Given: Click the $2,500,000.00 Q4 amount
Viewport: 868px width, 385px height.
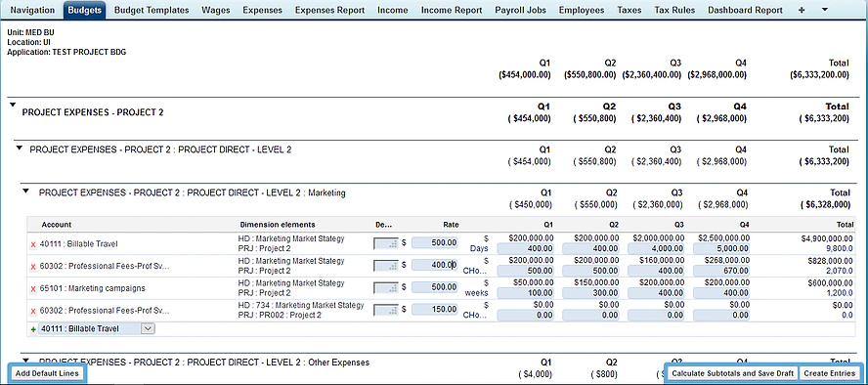Looking at the screenshot, I should pos(723,238).
